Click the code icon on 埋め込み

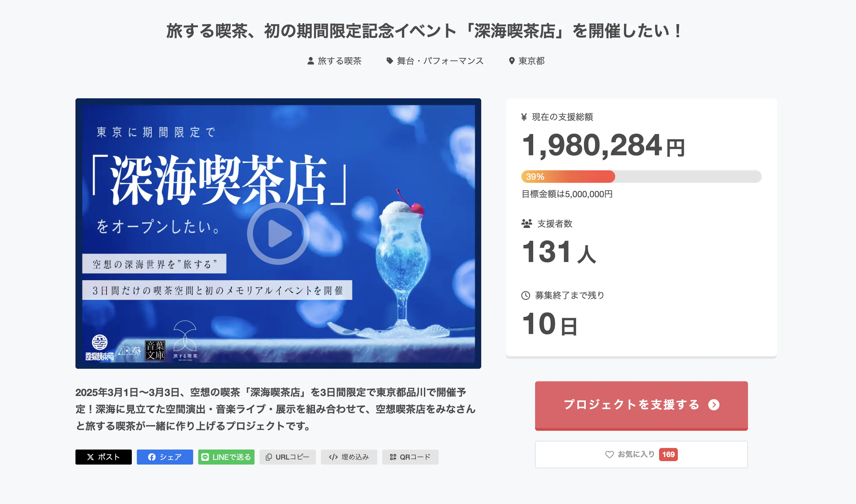(x=333, y=457)
